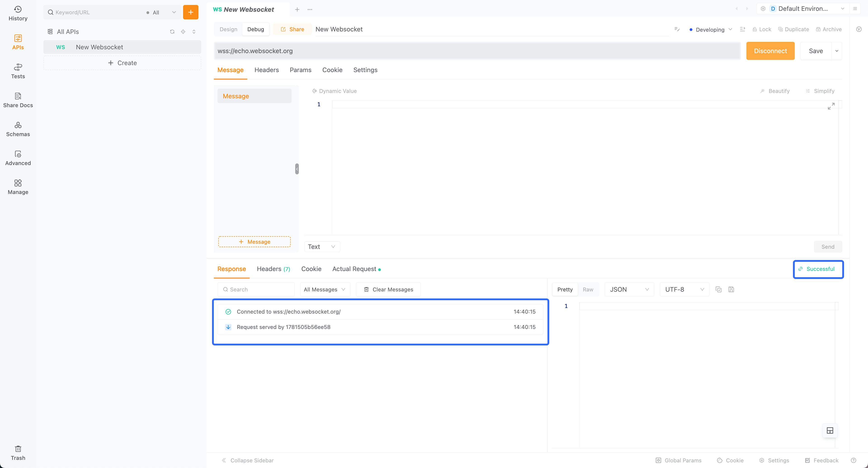This screenshot has width=868, height=468.
Task: Select the request Headers tab
Action: click(267, 70)
